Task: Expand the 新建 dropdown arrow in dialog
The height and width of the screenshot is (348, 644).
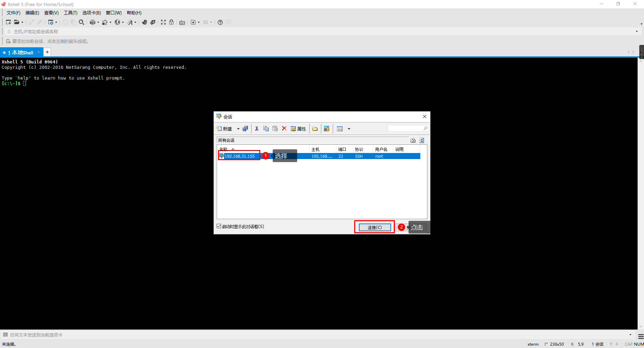Action: (238, 129)
